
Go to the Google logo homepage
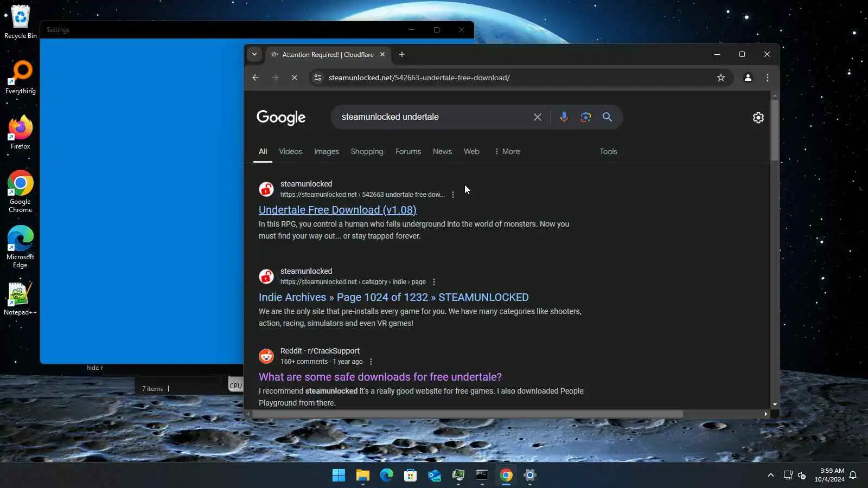click(281, 117)
